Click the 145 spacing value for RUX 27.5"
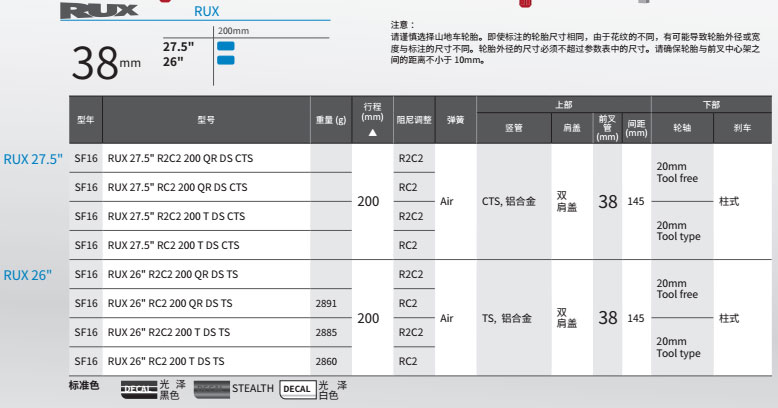The image size is (778, 408). (x=636, y=202)
